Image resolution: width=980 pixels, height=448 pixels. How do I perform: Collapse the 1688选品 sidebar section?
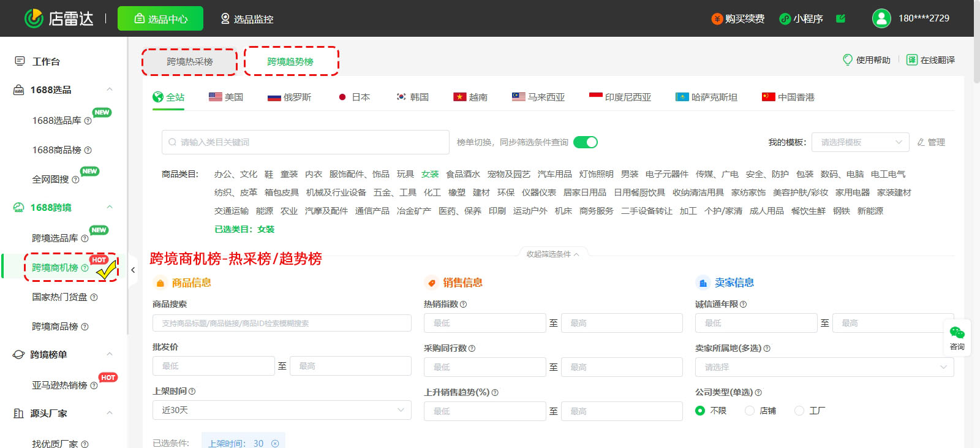click(110, 89)
